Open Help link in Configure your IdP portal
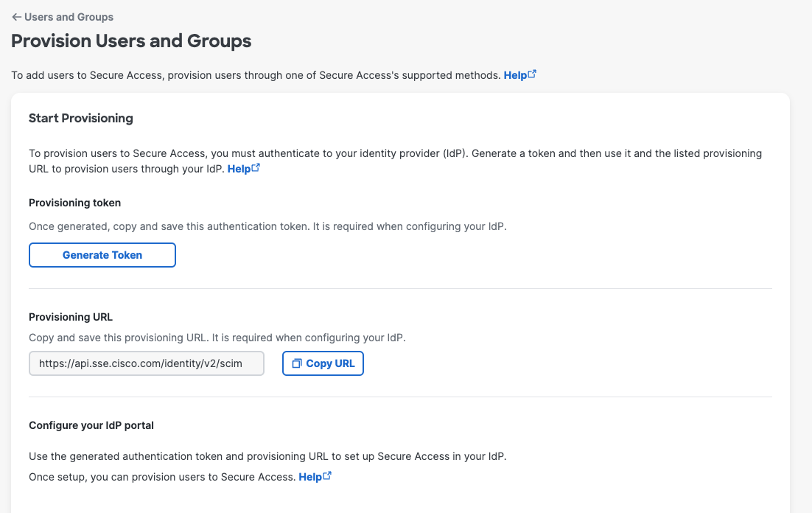The width and height of the screenshot is (812, 513). point(309,477)
